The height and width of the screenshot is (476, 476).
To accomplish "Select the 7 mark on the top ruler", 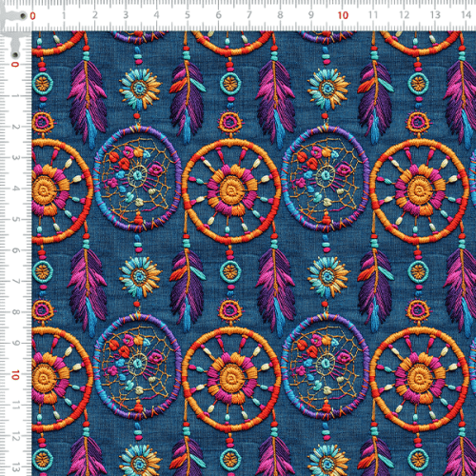I will coord(249,15).
